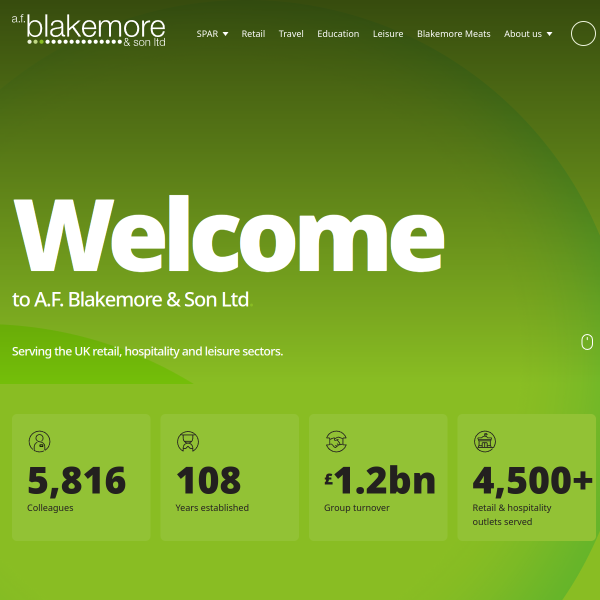Image resolution: width=600 pixels, height=600 pixels.
Task: Select the 5,816 Colleagues stat card
Action: tap(81, 477)
